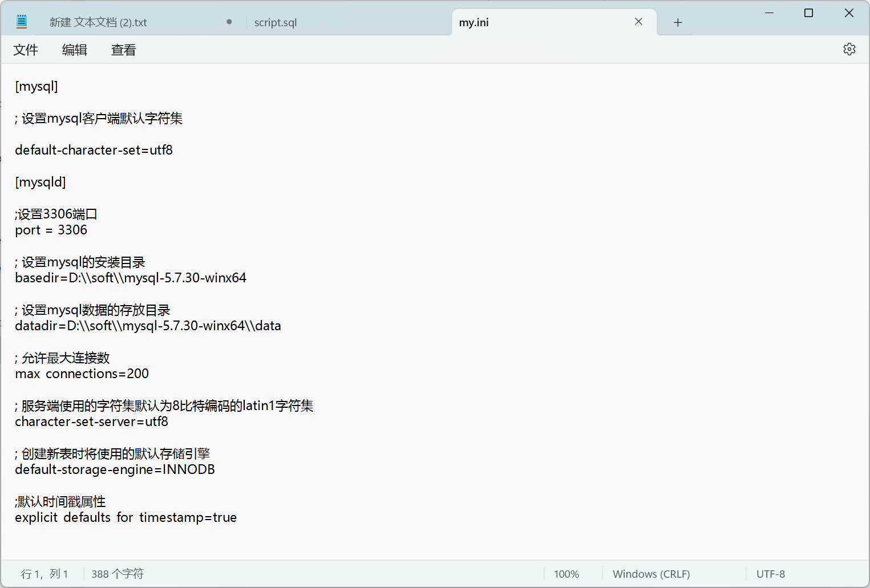Click the [mysqld] section header line
The width and height of the screenshot is (870, 588).
[41, 182]
